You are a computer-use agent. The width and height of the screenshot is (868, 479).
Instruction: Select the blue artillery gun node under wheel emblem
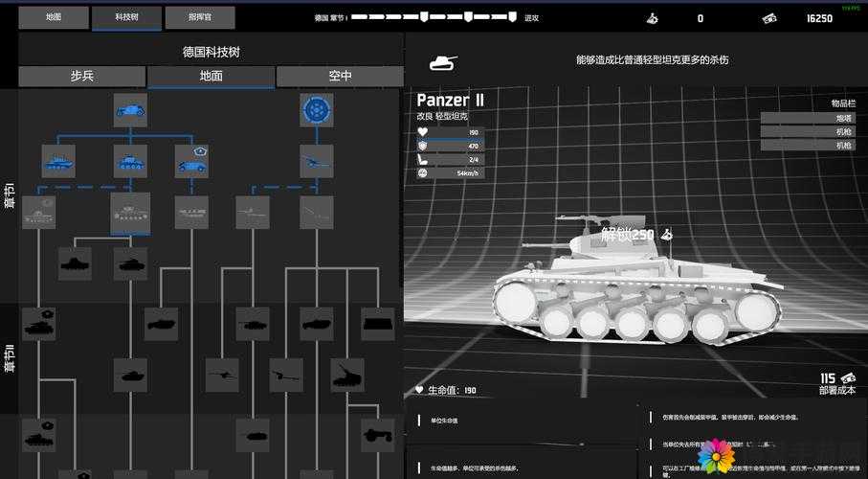click(317, 161)
